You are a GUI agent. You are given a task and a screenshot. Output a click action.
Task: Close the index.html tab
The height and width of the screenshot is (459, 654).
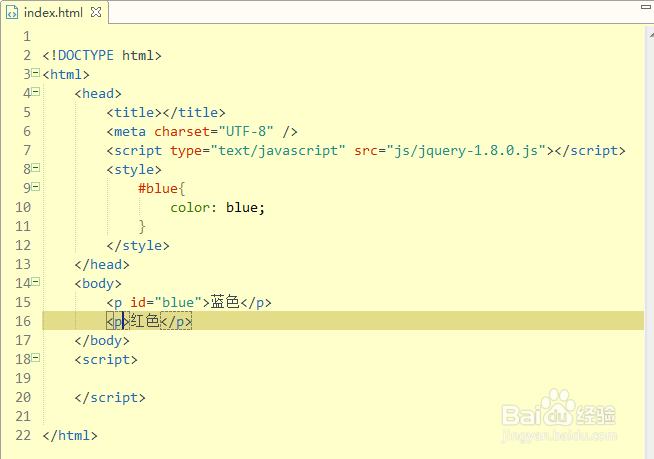click(96, 12)
